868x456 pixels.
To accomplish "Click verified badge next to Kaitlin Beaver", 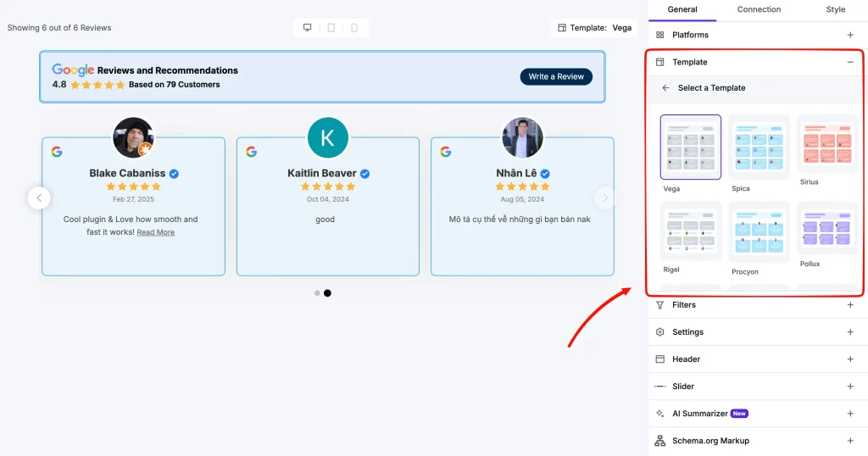I will [364, 174].
